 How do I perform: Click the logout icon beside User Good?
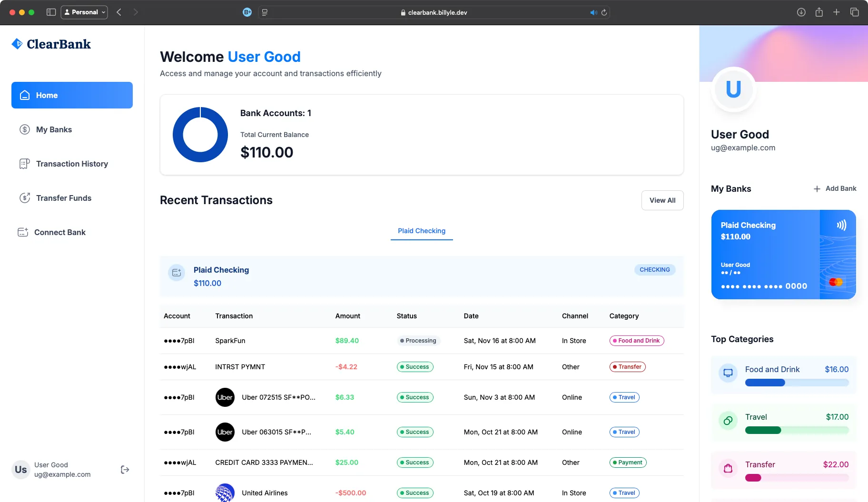click(x=125, y=470)
